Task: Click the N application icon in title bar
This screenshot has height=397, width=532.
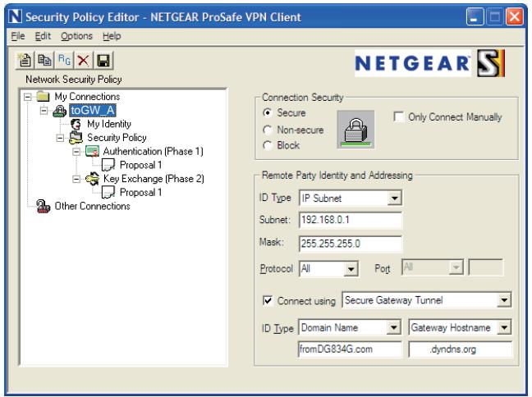Action: (16, 16)
